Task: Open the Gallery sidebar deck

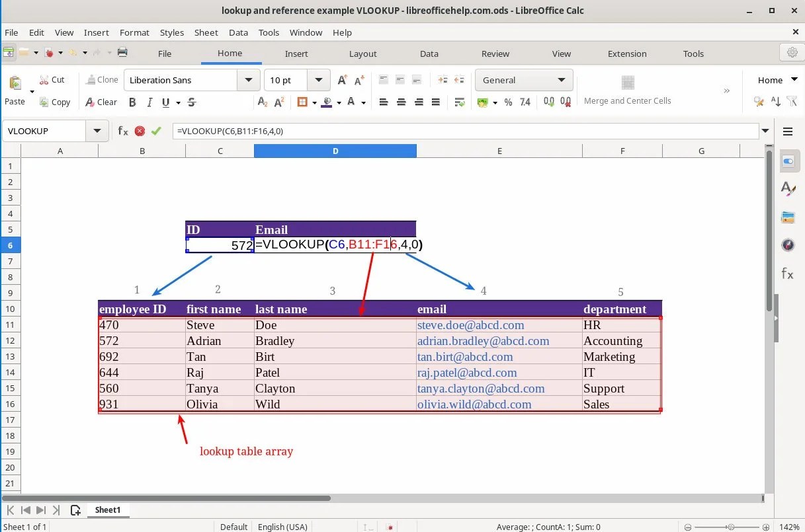Action: coord(788,217)
